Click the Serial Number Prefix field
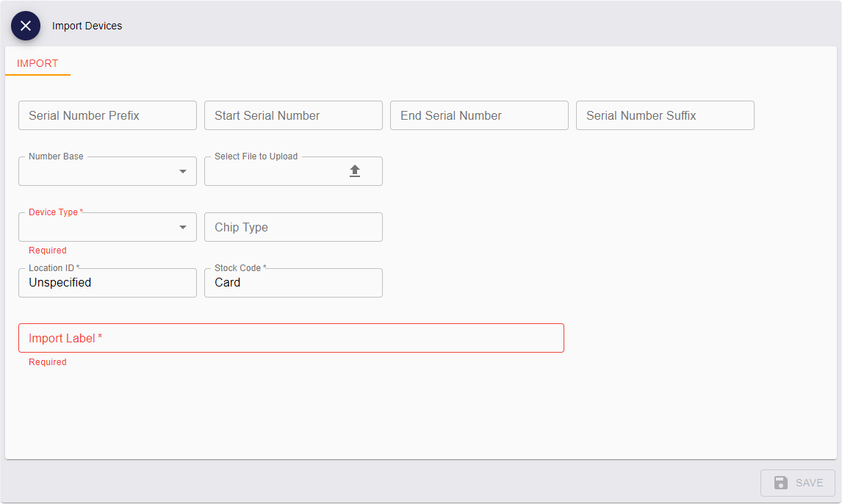Image resolution: width=842 pixels, height=504 pixels. pyautogui.click(x=107, y=115)
